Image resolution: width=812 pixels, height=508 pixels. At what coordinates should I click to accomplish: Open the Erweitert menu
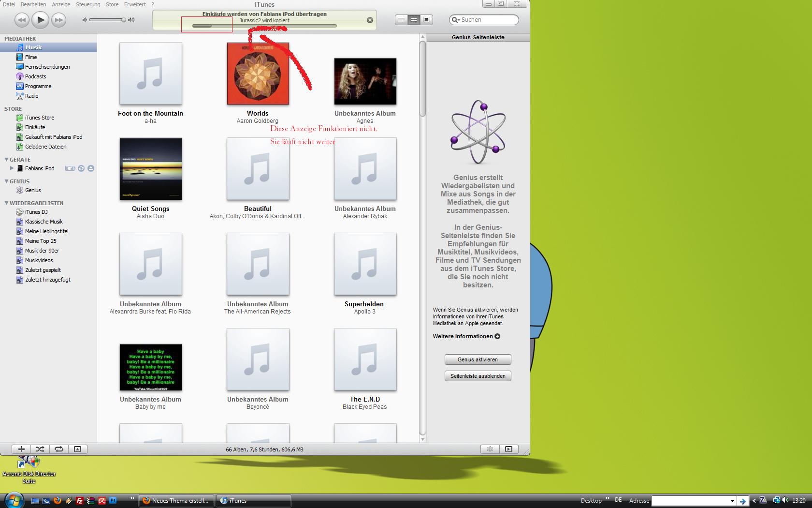135,4
